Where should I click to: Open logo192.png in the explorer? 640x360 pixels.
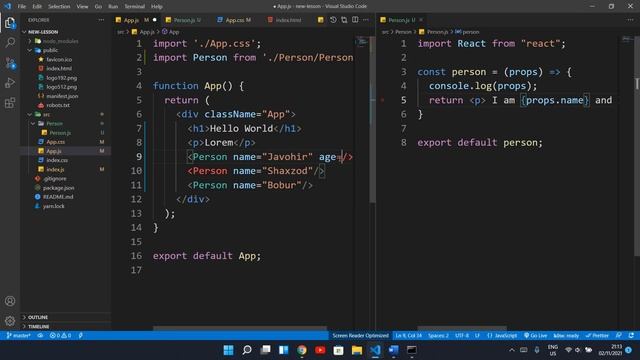point(61,78)
